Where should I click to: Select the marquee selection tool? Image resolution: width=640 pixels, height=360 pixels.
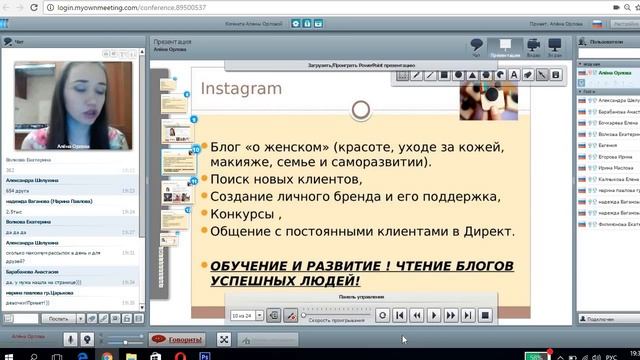tap(402, 75)
